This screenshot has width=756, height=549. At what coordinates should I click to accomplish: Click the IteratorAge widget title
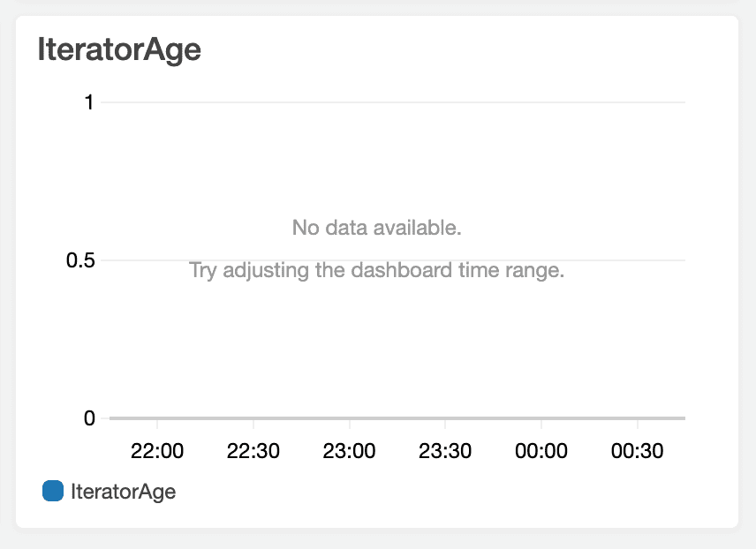point(119,50)
